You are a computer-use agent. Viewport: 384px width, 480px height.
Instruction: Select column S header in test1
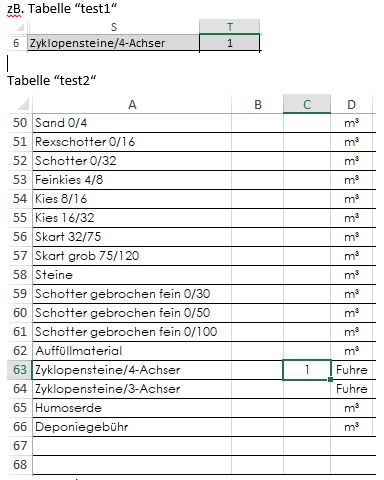tap(114, 27)
